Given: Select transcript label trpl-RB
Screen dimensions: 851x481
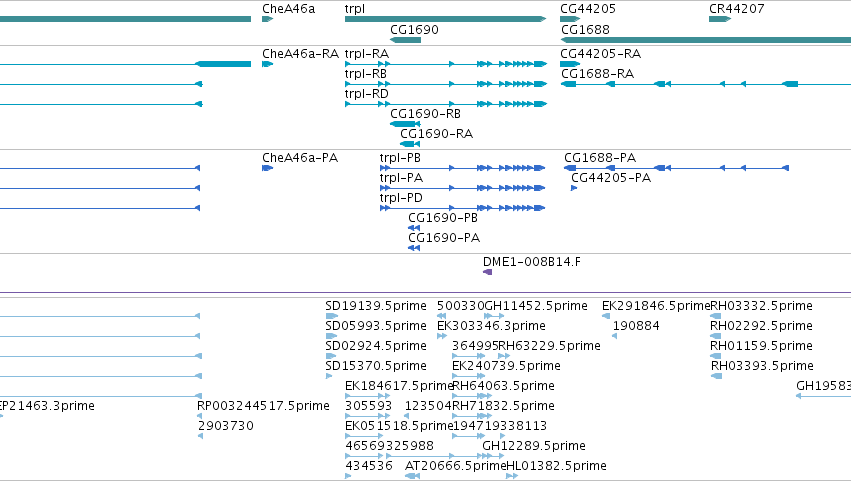Looking at the screenshot, I should point(366,74).
